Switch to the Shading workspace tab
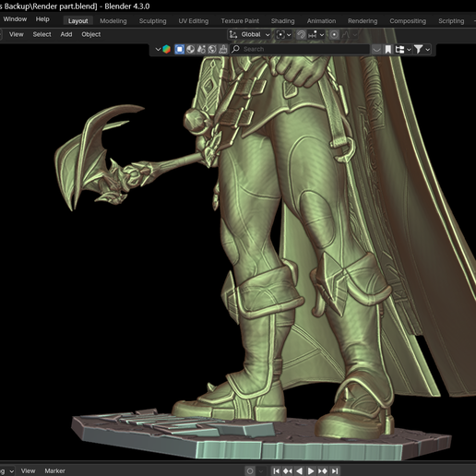476x476 pixels. click(x=282, y=21)
